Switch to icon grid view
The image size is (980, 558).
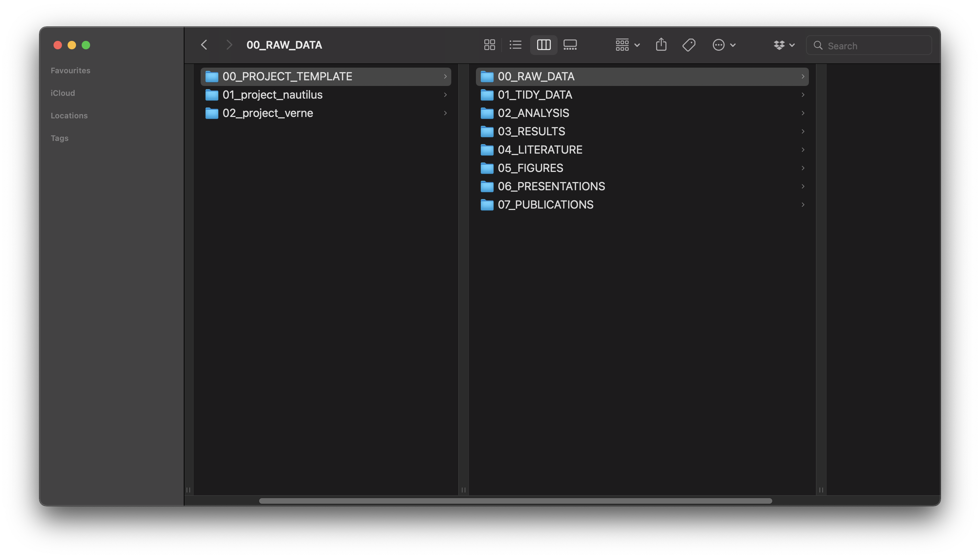coord(489,45)
